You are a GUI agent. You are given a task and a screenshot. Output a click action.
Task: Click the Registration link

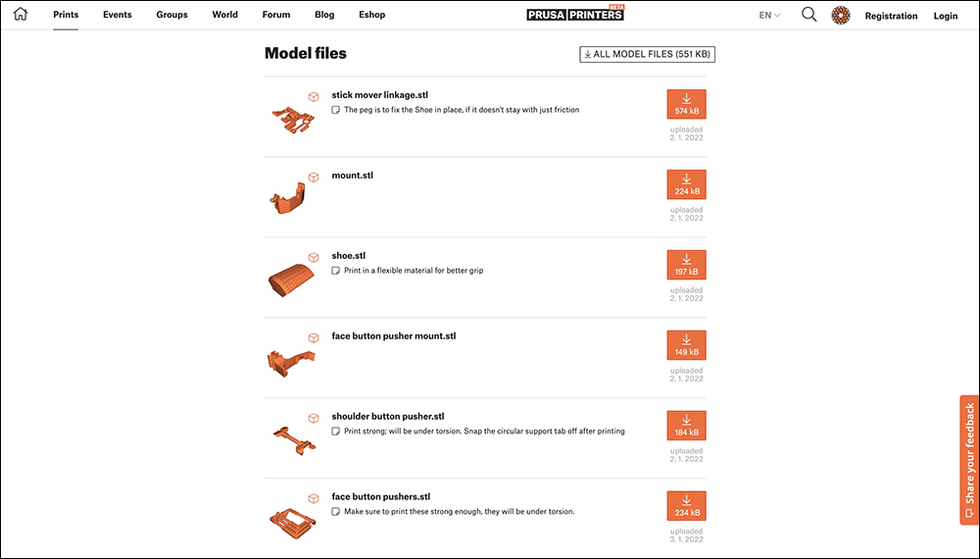click(891, 16)
